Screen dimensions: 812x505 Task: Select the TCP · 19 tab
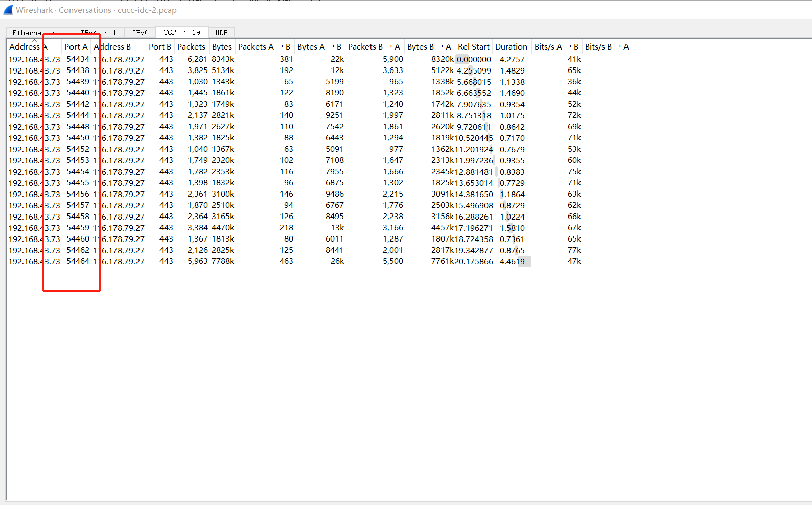[x=181, y=32]
